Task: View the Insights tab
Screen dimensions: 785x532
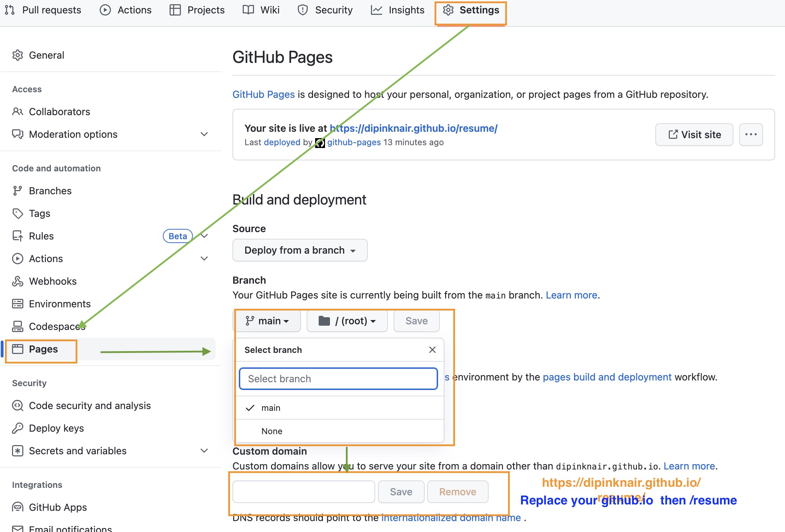Action: [x=397, y=10]
